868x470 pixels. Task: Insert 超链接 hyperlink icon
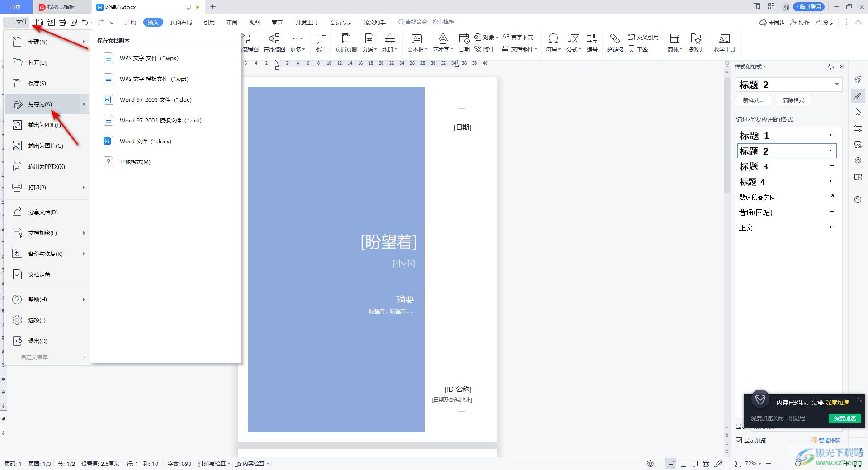coord(615,43)
